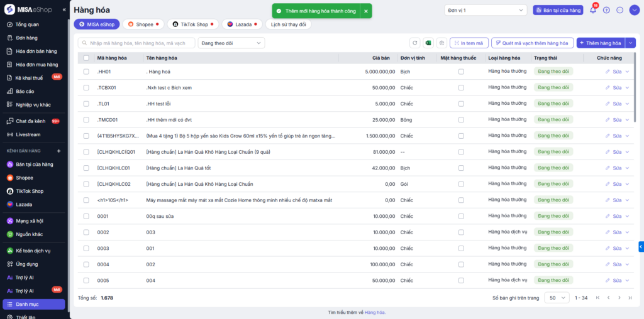The image size is (644, 319).
Task: Open the 'Đơn vị 1' dropdown
Action: tap(485, 10)
